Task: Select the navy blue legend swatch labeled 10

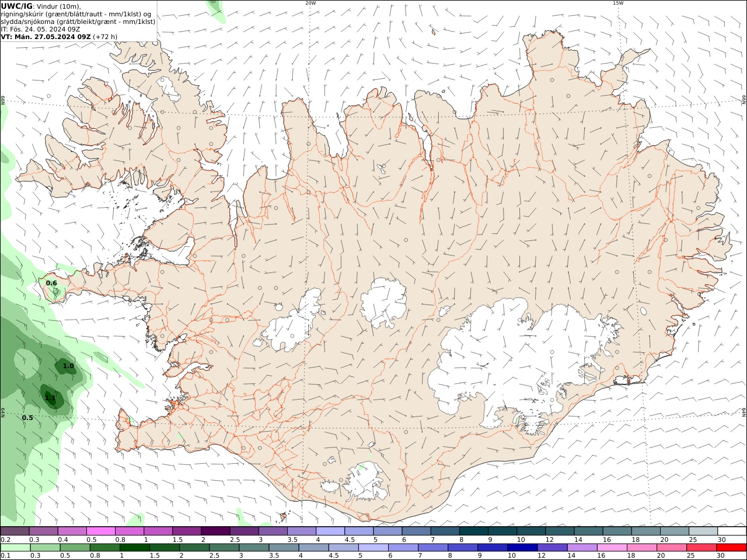Action: tap(522, 548)
